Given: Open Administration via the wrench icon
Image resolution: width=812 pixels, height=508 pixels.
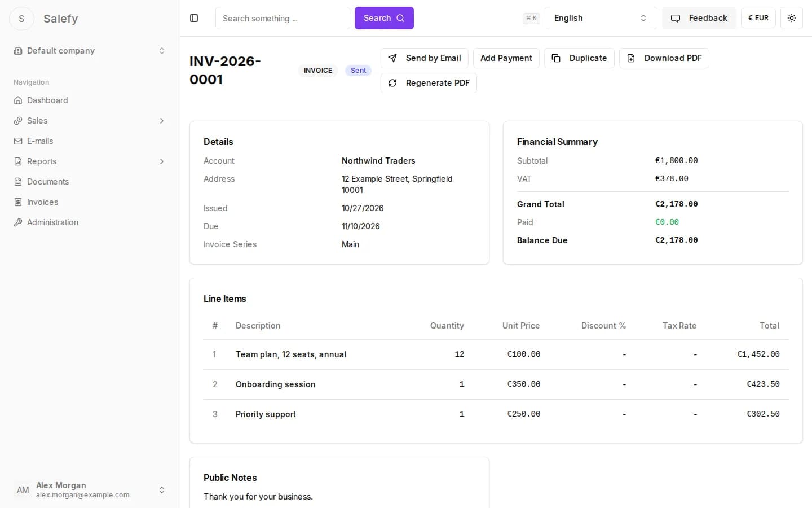Looking at the screenshot, I should tap(18, 222).
